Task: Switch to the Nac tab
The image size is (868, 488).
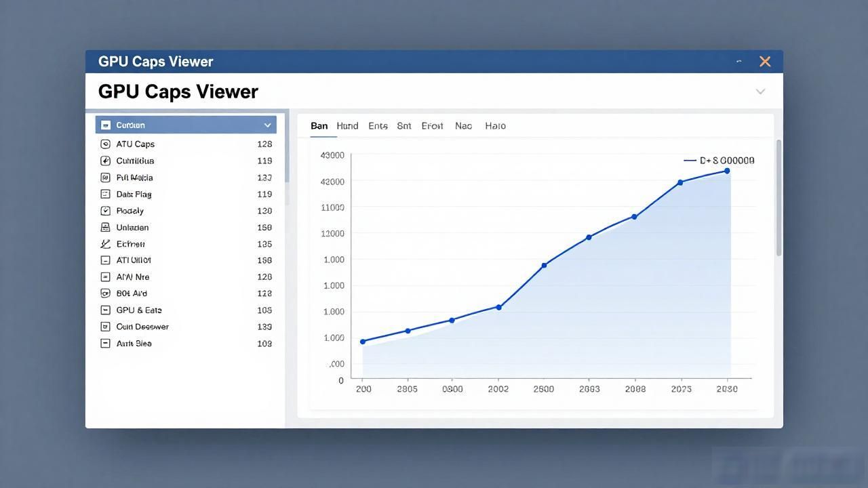Action: click(x=463, y=126)
